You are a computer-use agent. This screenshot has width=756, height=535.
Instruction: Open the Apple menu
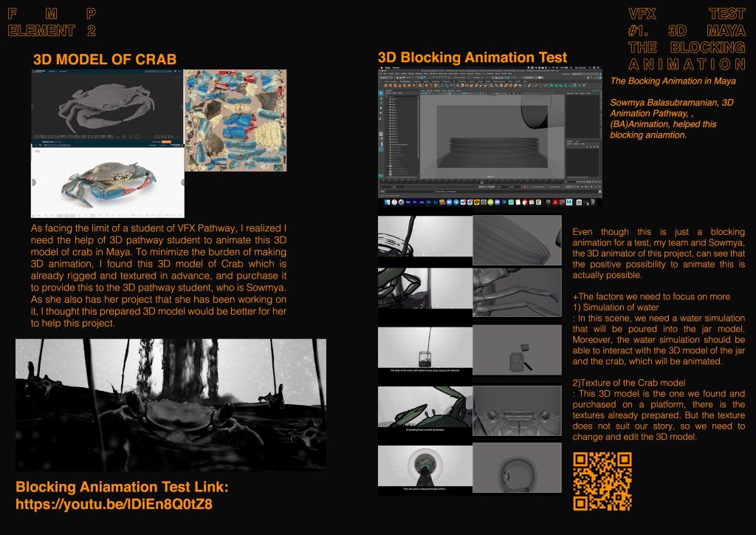(x=382, y=67)
